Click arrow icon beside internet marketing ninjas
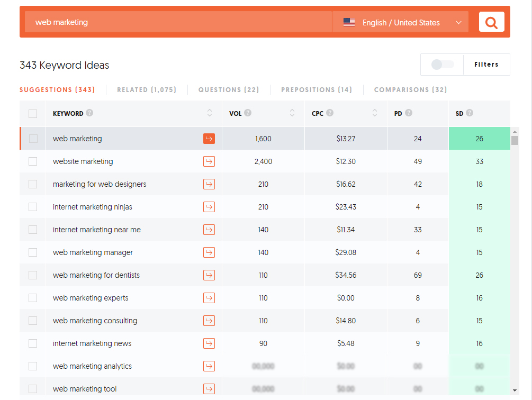532x400 pixels. click(209, 207)
